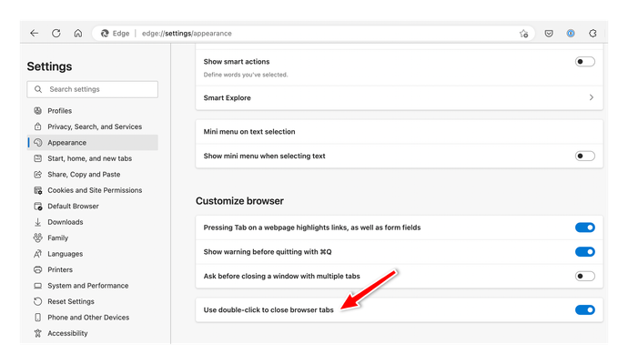Viewport: 628px width, 364px height.
Task: Reload the page with the refresh icon
Action: (x=56, y=34)
